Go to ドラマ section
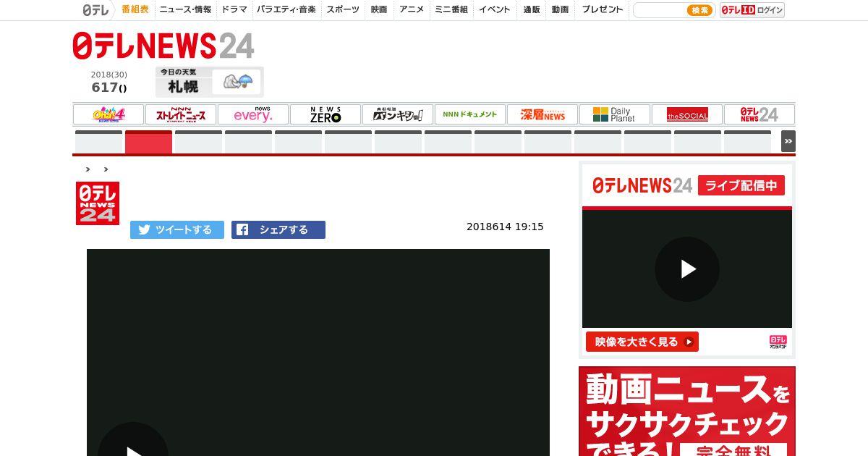 [x=234, y=9]
